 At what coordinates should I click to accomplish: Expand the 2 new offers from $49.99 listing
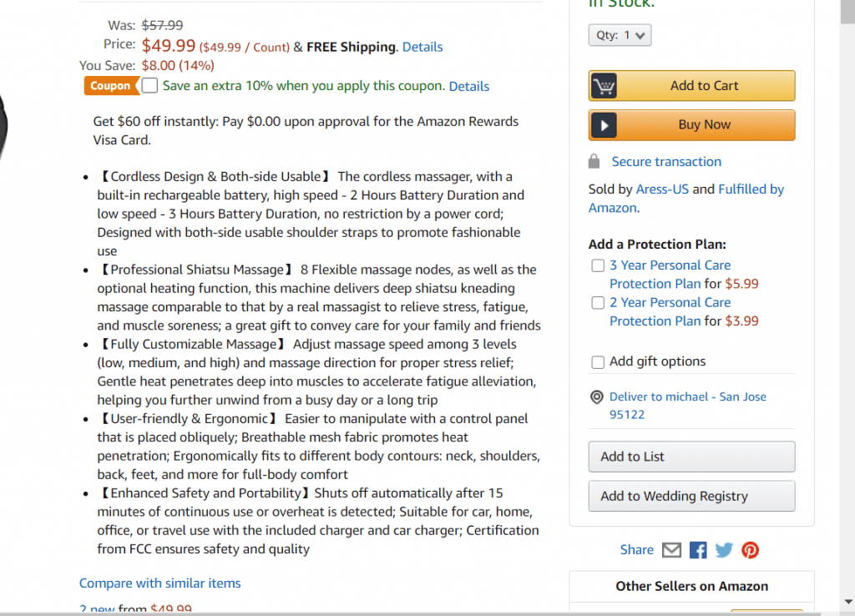[134, 609]
